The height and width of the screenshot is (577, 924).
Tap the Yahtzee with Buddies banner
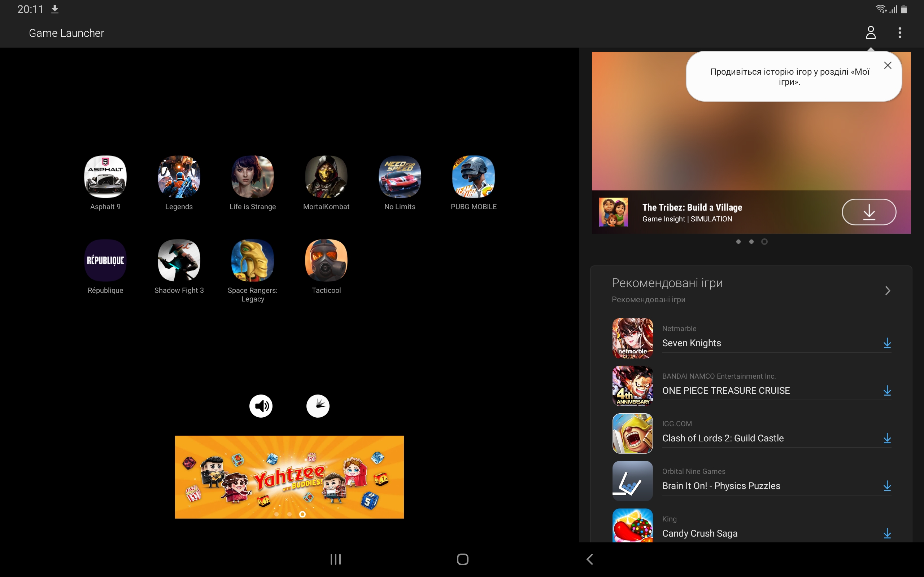289,477
